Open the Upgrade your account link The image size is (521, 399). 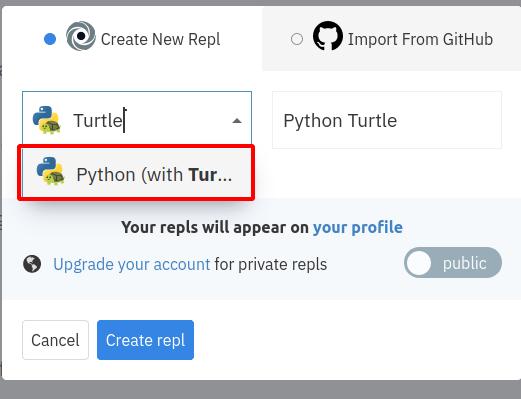click(131, 264)
